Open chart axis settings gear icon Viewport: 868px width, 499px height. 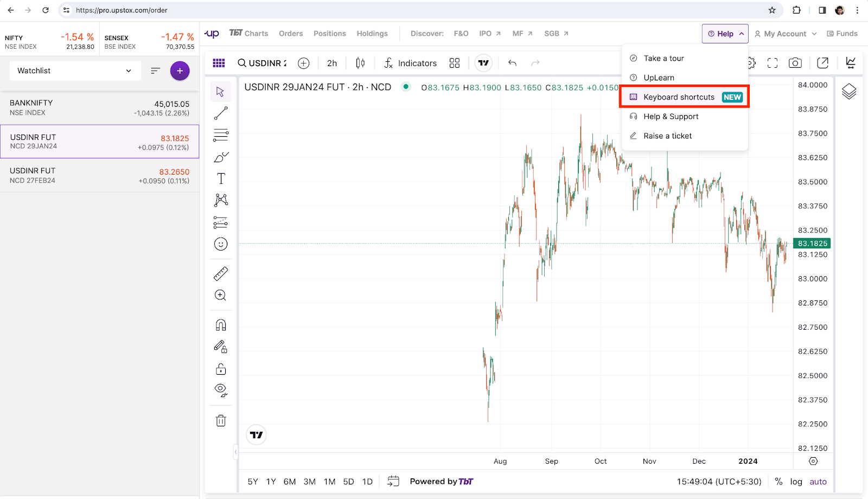tap(813, 461)
